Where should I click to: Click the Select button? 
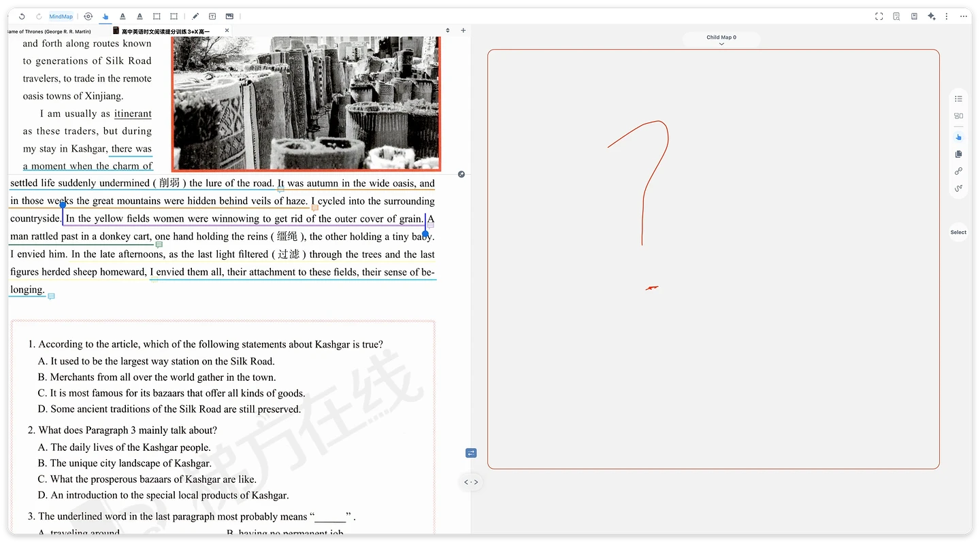coord(958,233)
